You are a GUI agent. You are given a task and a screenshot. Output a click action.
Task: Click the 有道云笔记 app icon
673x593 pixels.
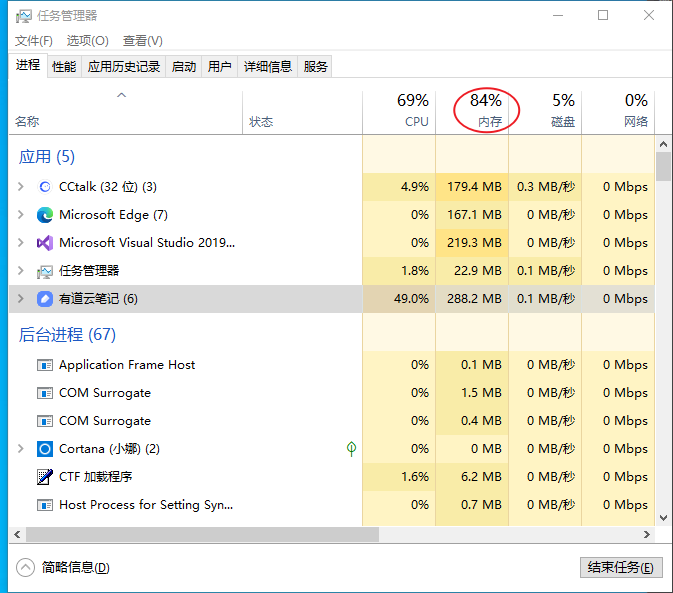point(45,299)
